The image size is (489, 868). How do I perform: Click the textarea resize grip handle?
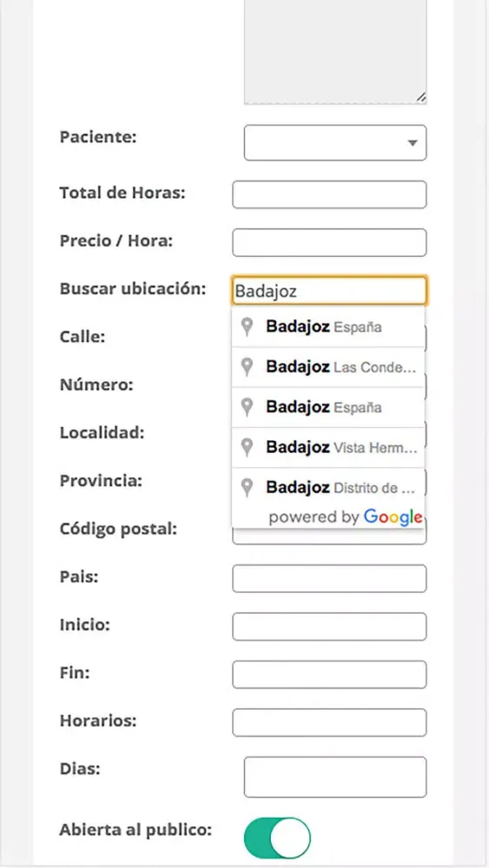[421, 97]
